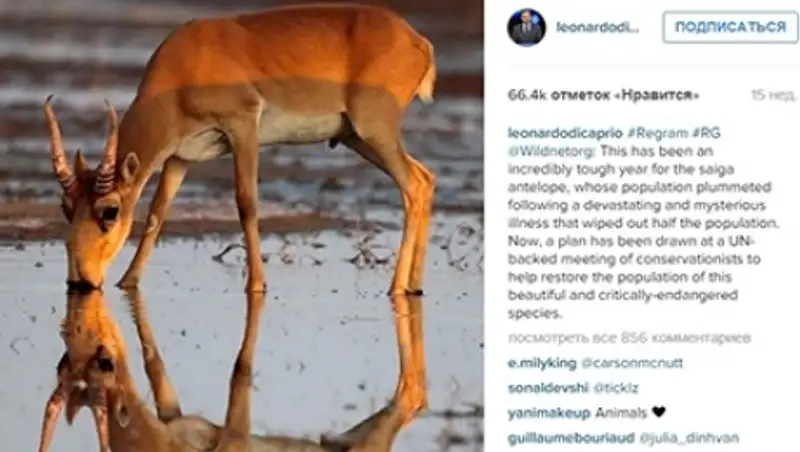Image resolution: width=800 pixels, height=452 pixels.
Task: Open yanimakeup commenter profile
Action: coord(549,413)
